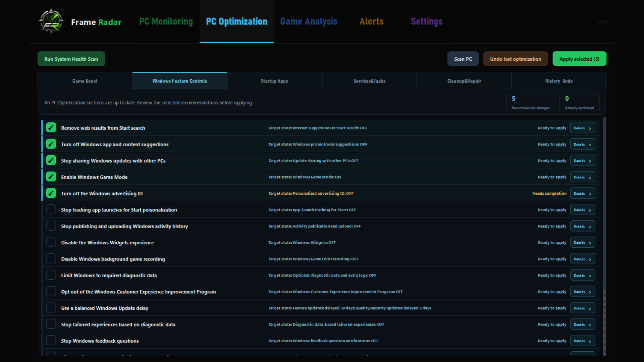Check Opt out of Customer Experience Improvement Program
The height and width of the screenshot is (362, 644).
[51, 292]
